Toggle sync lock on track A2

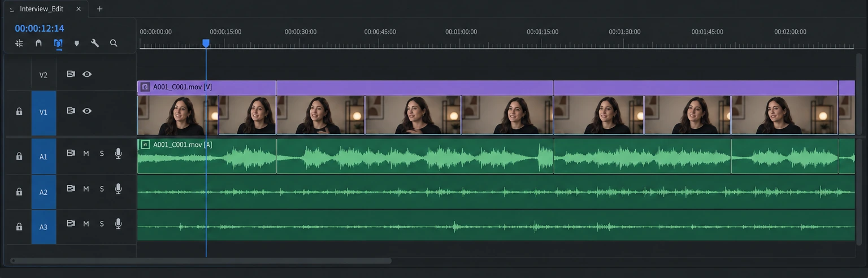[x=71, y=189]
